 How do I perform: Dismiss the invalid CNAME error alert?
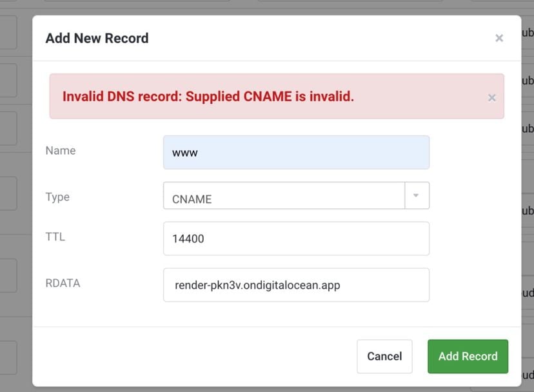tap(491, 97)
